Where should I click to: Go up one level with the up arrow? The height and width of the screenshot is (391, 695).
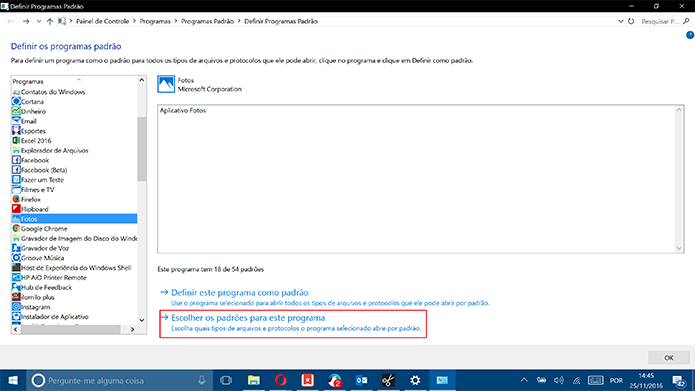coord(50,21)
